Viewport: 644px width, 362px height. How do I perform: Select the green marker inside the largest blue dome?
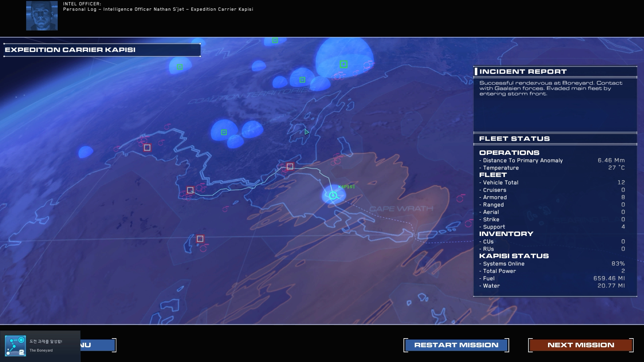(x=343, y=64)
